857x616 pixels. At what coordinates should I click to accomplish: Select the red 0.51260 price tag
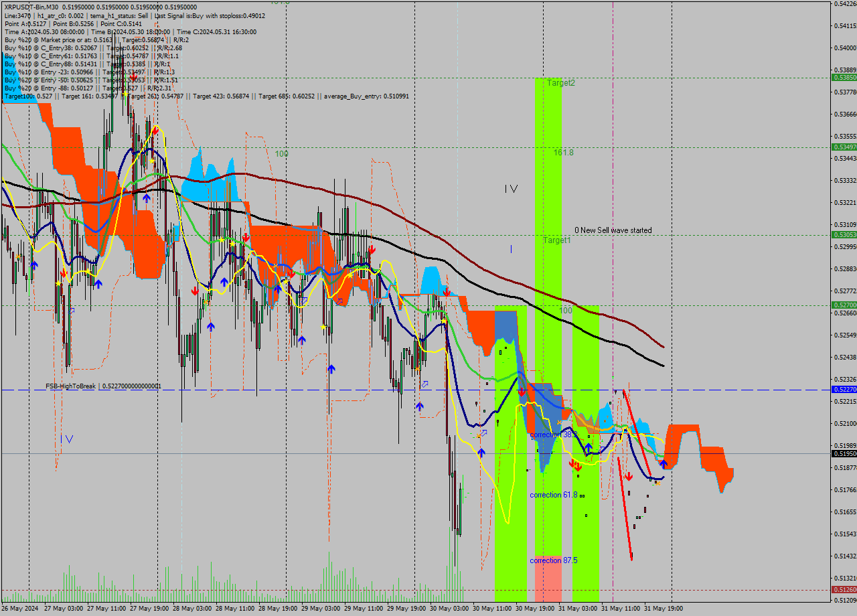pyautogui.click(x=844, y=589)
